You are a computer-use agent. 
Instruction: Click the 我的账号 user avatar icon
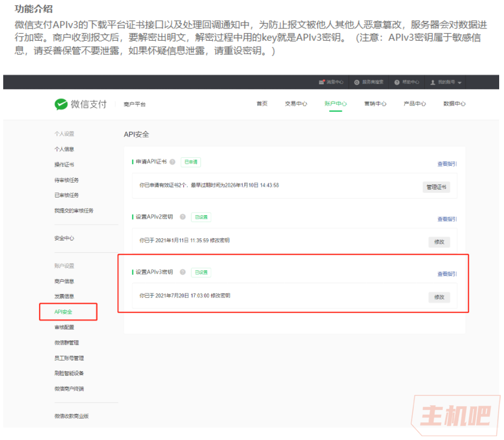tap(433, 82)
